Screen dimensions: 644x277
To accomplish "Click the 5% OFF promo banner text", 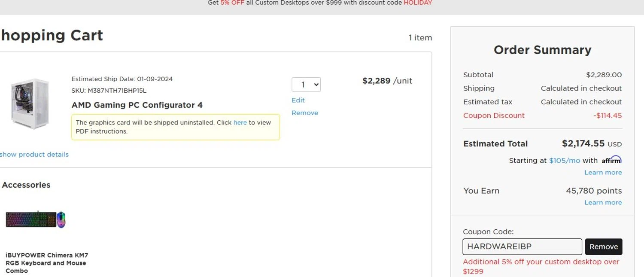I will pyautogui.click(x=232, y=3).
